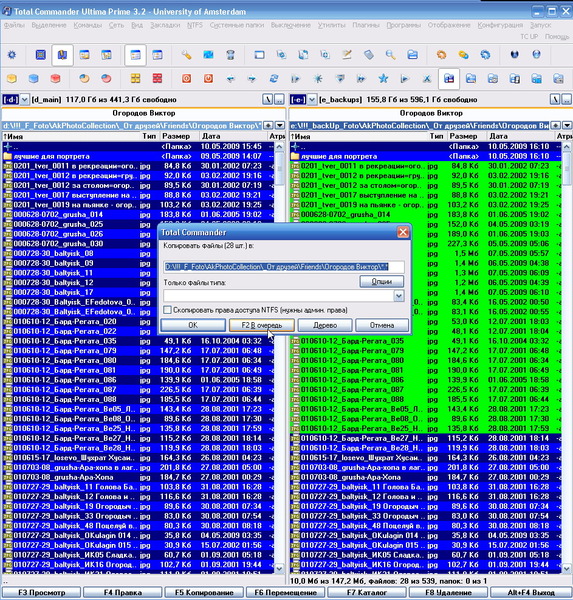Open left panel favorites star button

tap(268, 126)
